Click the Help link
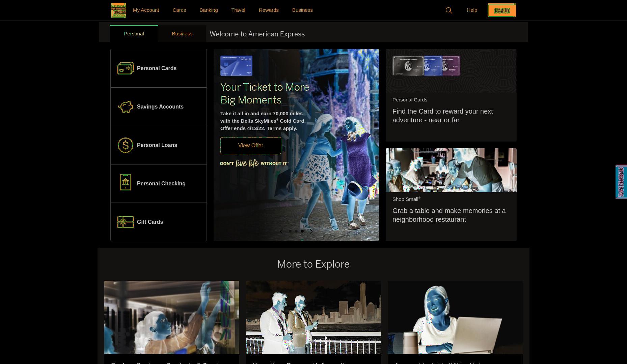The height and width of the screenshot is (364, 627). point(472,10)
